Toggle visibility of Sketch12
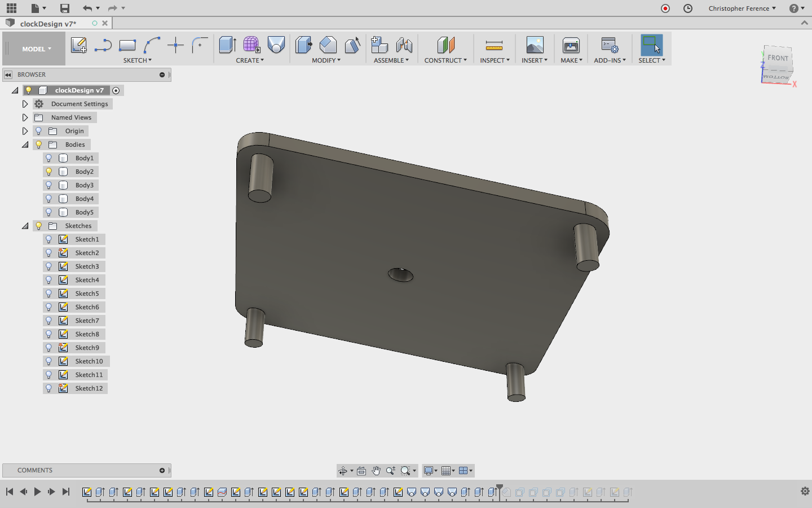The width and height of the screenshot is (812, 508). pos(49,388)
